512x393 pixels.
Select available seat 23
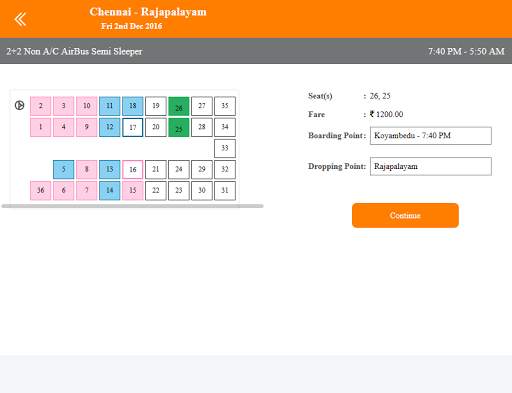coord(179,191)
